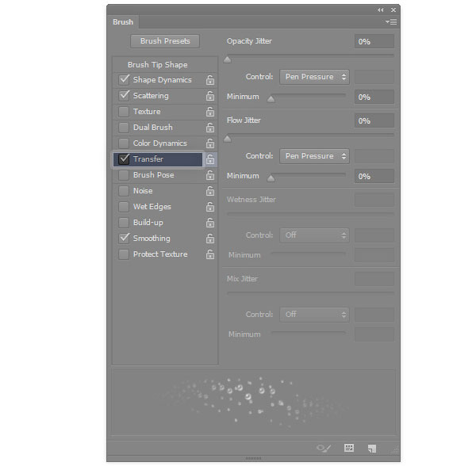
Task: Uncheck Scattering checkbox
Action: point(124,96)
